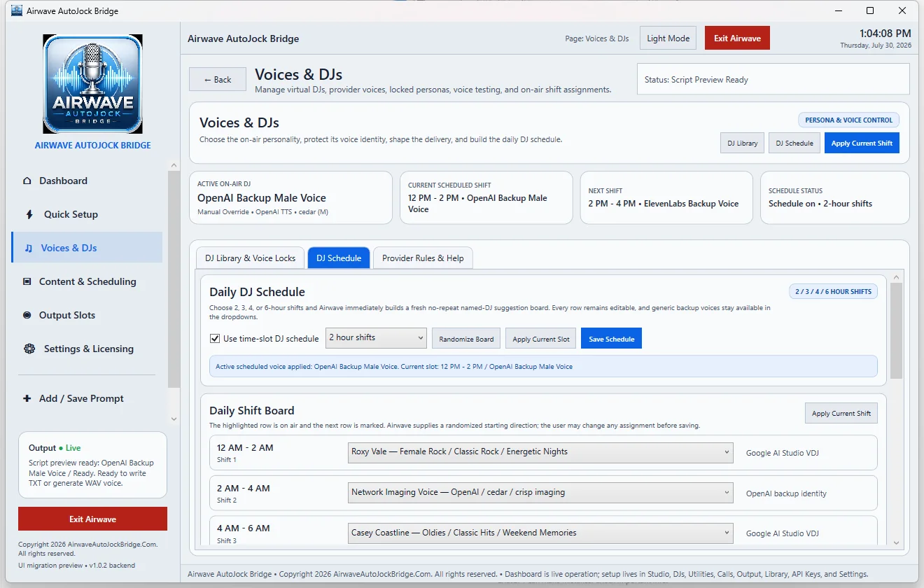The width and height of the screenshot is (924, 588).
Task: Click the Airwave AutoJock Bridge microphone logo
Action: [92, 84]
